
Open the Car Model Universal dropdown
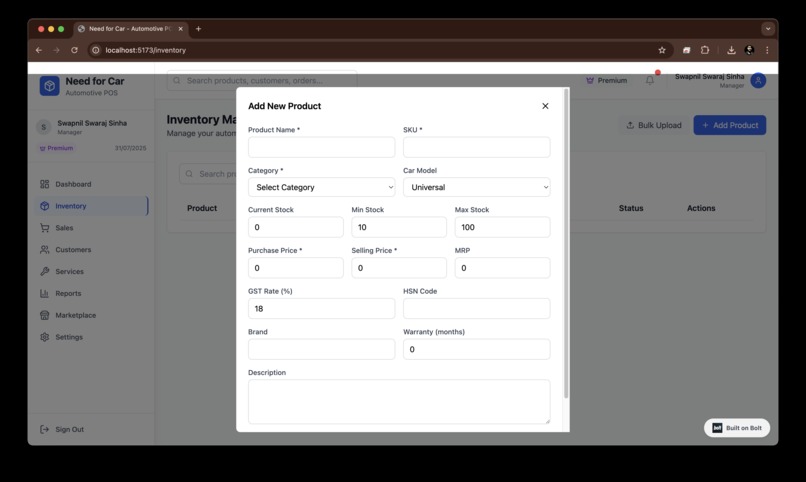(477, 187)
